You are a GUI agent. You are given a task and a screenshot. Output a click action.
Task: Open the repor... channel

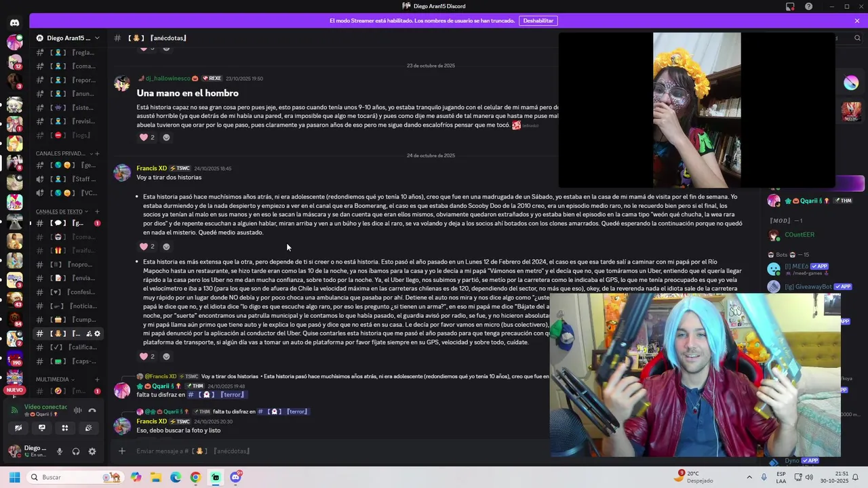[68, 80]
